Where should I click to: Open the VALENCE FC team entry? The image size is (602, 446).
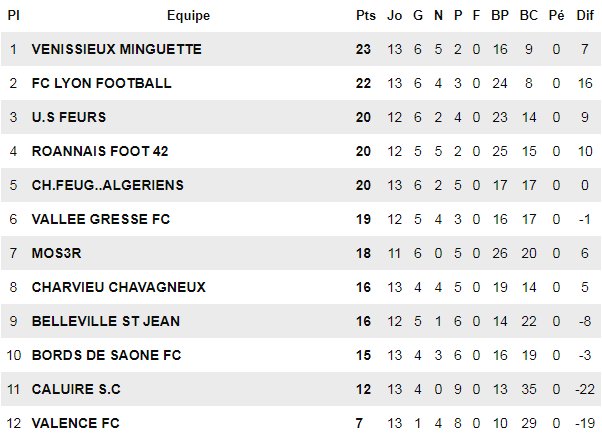click(x=76, y=423)
